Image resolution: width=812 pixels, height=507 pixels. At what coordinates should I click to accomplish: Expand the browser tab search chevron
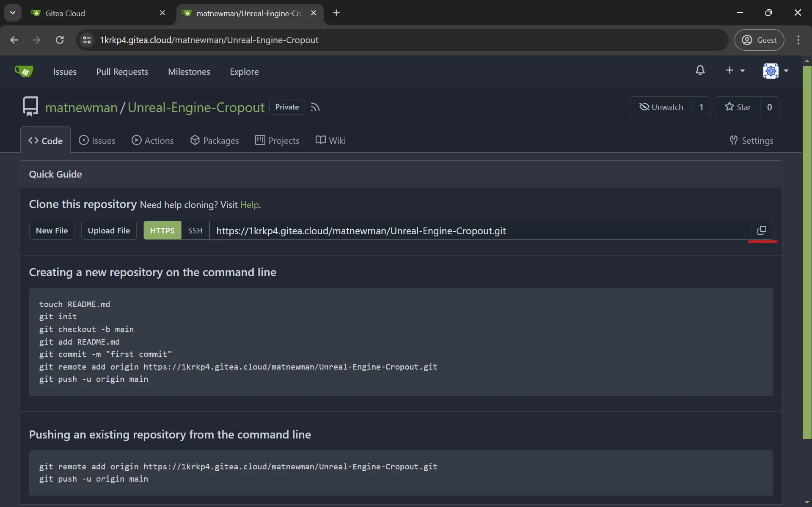[x=12, y=12]
